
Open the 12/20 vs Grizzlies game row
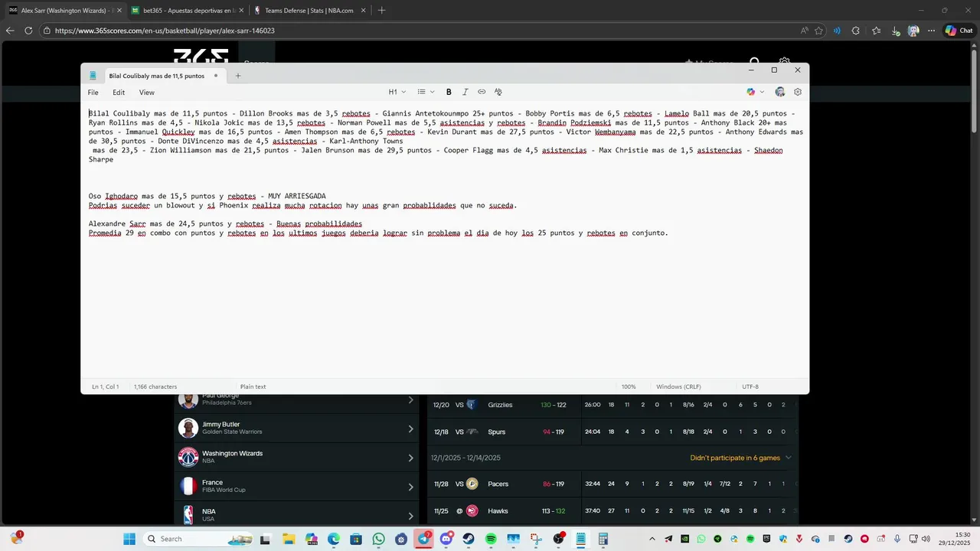pyautogui.click(x=612, y=405)
